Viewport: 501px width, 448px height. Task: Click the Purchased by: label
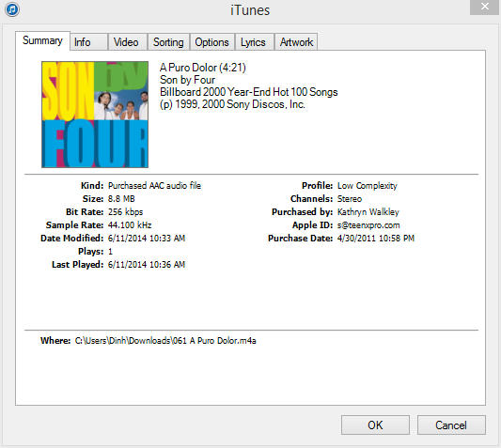(302, 211)
